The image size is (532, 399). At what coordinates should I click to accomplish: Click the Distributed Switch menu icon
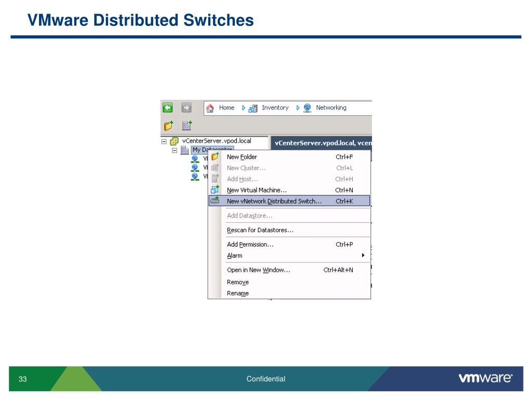tap(215, 201)
